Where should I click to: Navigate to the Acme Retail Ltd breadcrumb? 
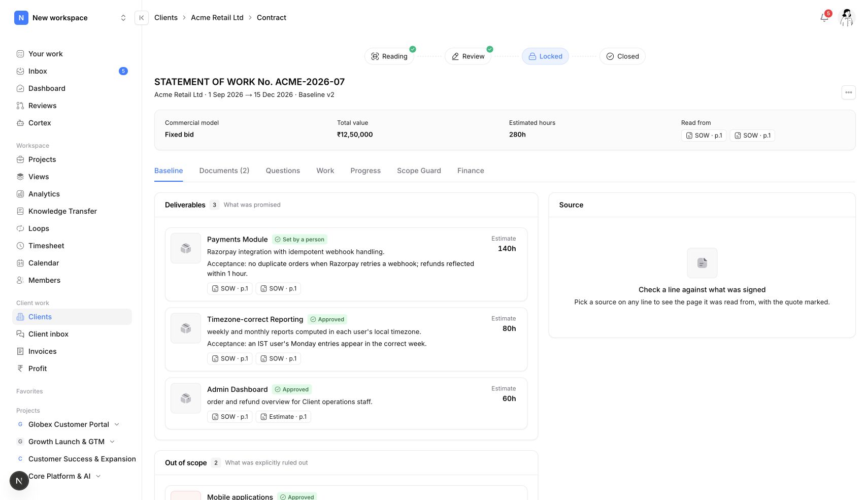[x=217, y=18]
